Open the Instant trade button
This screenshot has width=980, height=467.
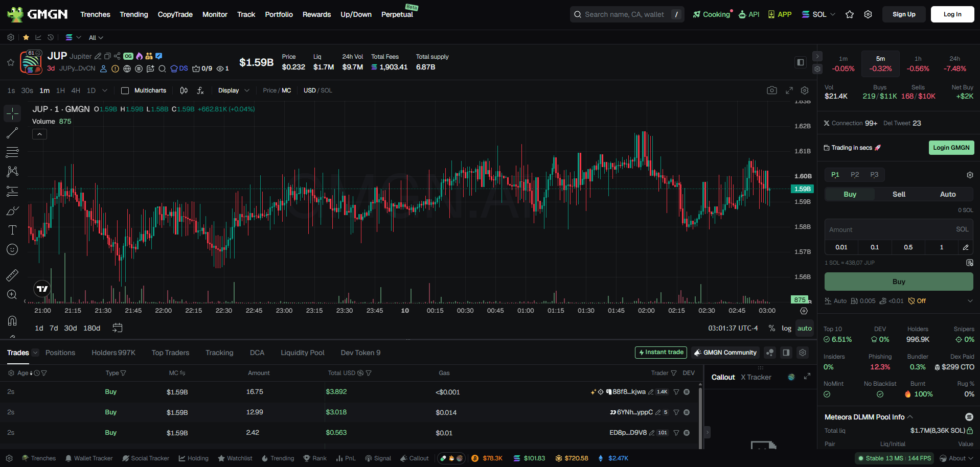661,353
